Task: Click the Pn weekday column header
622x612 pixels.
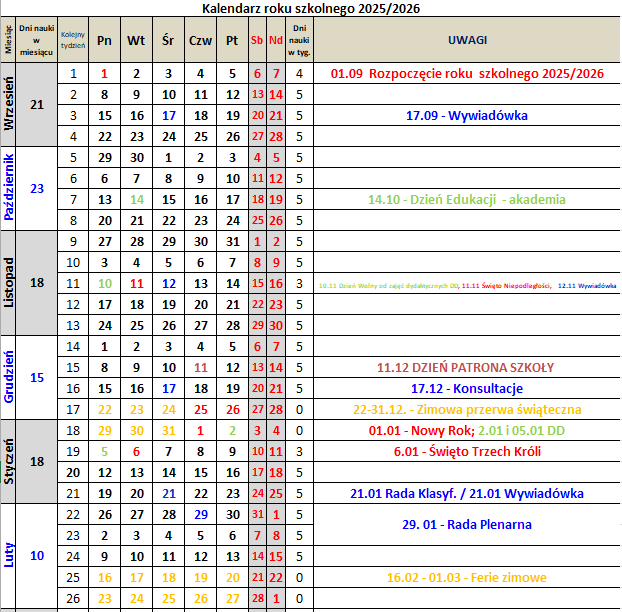Action: tap(104, 40)
